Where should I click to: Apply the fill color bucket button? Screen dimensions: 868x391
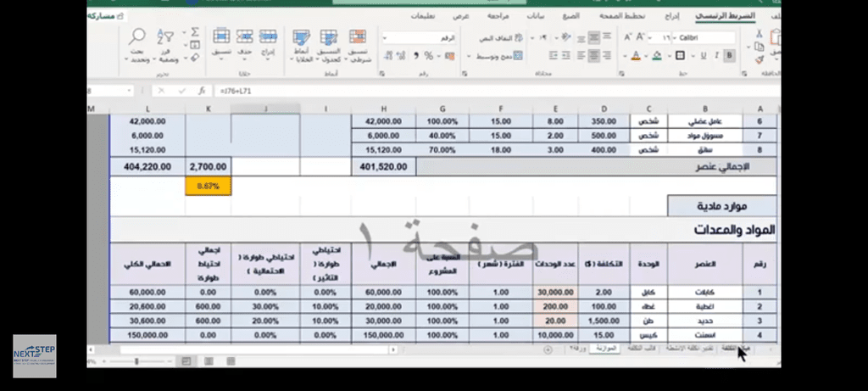tap(656, 56)
